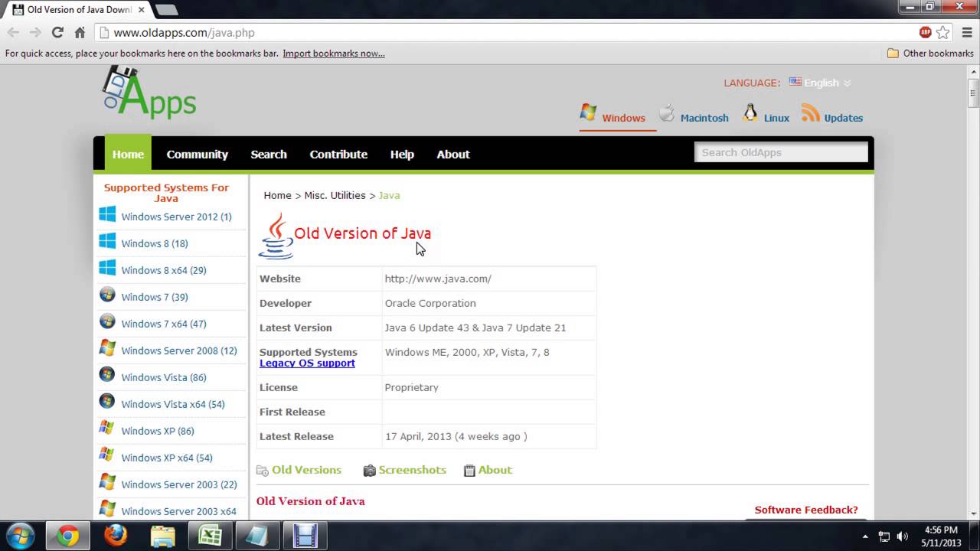980x551 pixels.
Task: Click the browser address bar
Action: tap(505, 32)
